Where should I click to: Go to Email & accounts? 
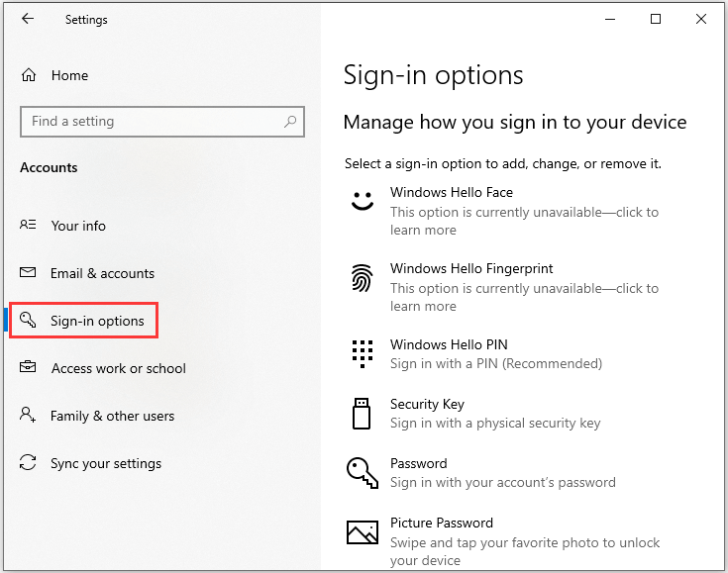[102, 274]
